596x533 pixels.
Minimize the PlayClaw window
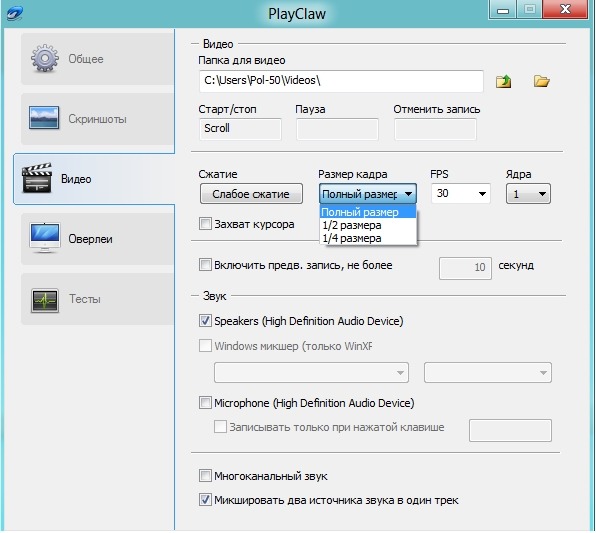click(502, 9)
